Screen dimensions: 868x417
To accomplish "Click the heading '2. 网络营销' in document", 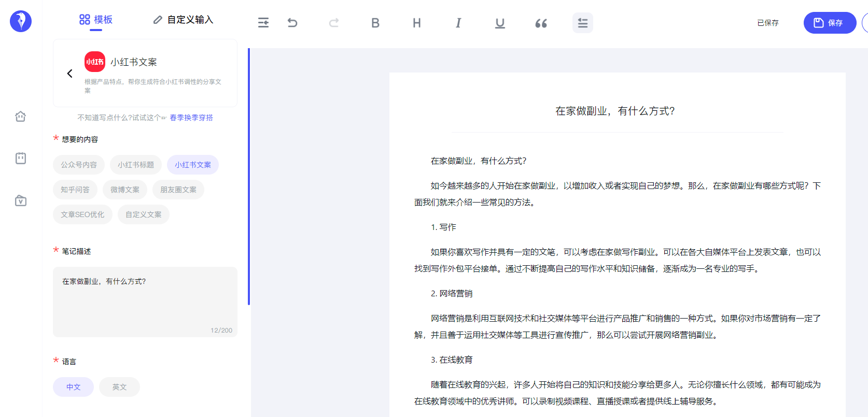I will coord(452,293).
